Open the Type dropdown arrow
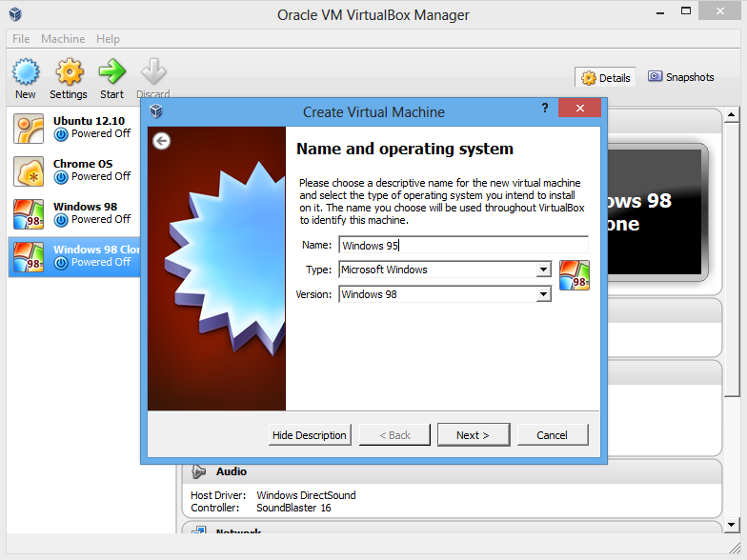747x560 pixels. (543, 270)
